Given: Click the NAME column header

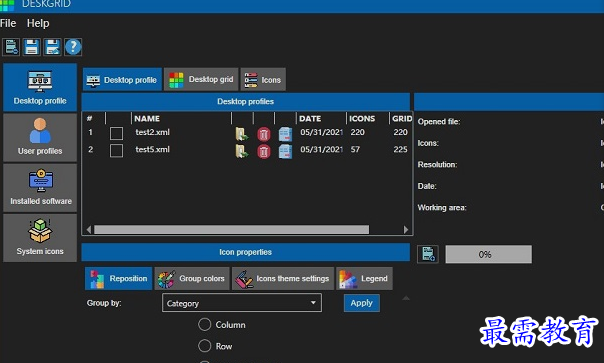Looking at the screenshot, I should [x=147, y=119].
